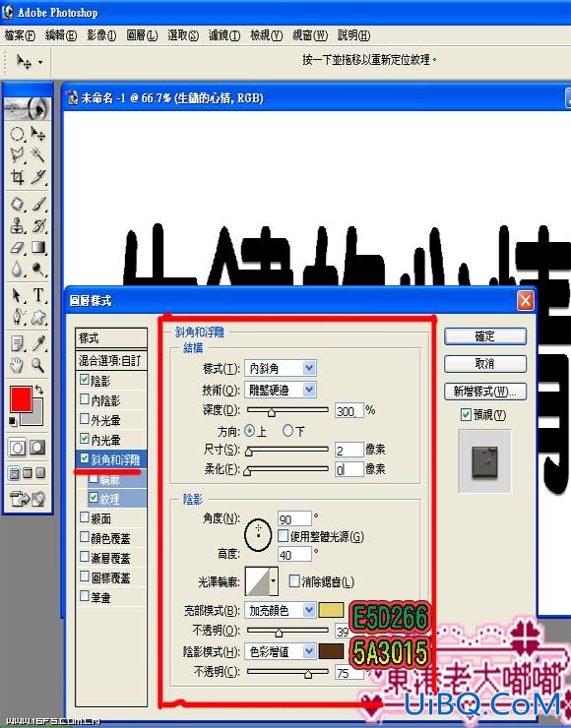Select the Type (T) tool
571x728 pixels.
click(38, 295)
